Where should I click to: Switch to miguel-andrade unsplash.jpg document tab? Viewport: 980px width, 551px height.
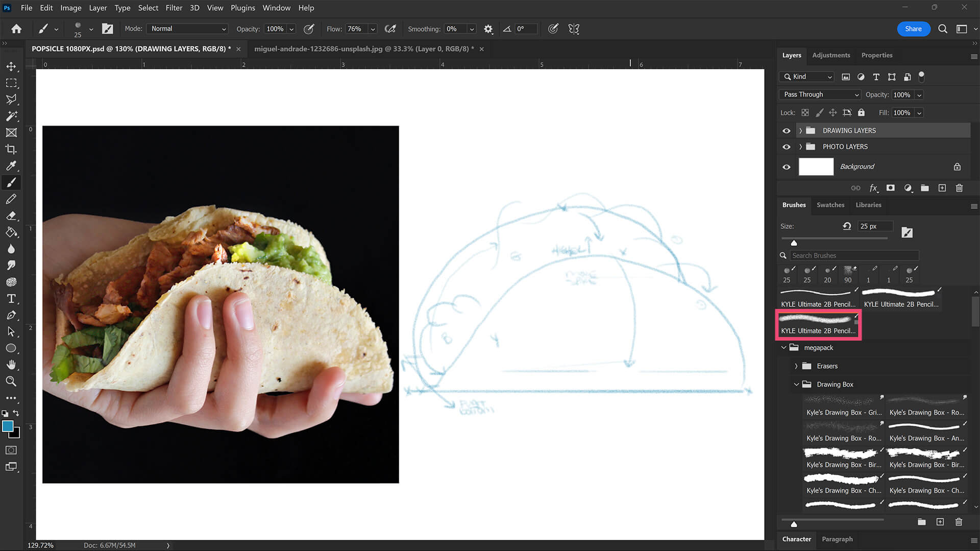point(364,49)
